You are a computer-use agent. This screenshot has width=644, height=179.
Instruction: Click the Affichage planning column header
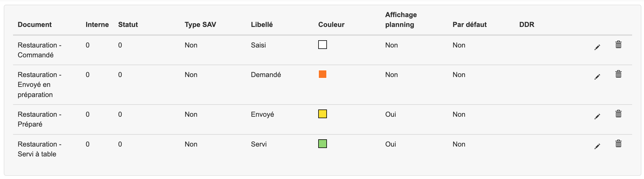pyautogui.click(x=401, y=20)
